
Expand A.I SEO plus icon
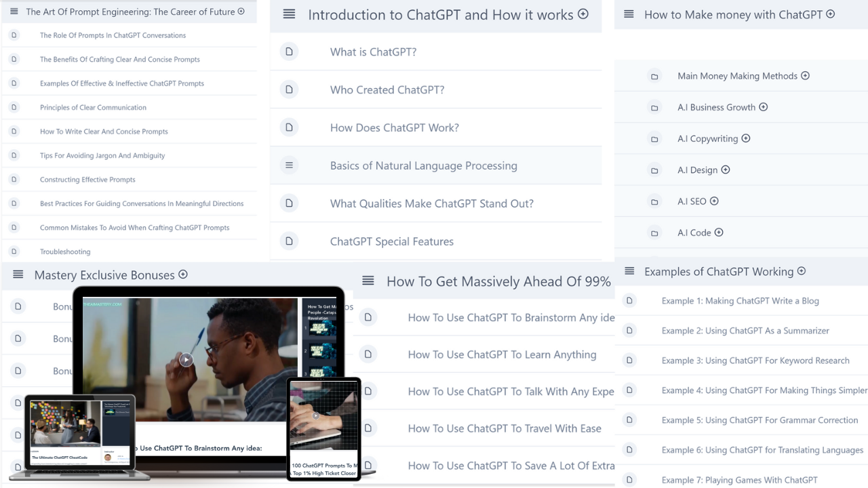pos(714,201)
